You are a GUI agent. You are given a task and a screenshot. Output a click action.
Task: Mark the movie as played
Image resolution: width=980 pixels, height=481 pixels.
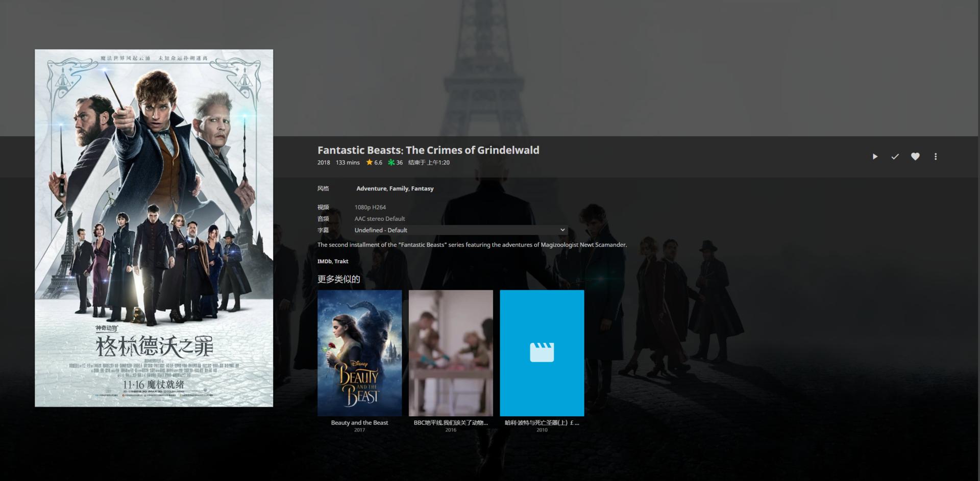click(895, 157)
